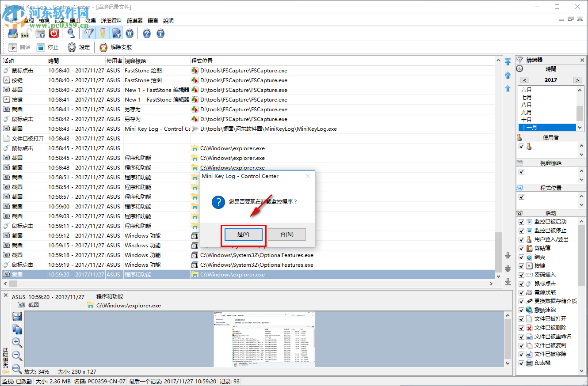The width and height of the screenshot is (588, 386).
Task: Open the 說明 help menu
Action: tap(168, 20)
